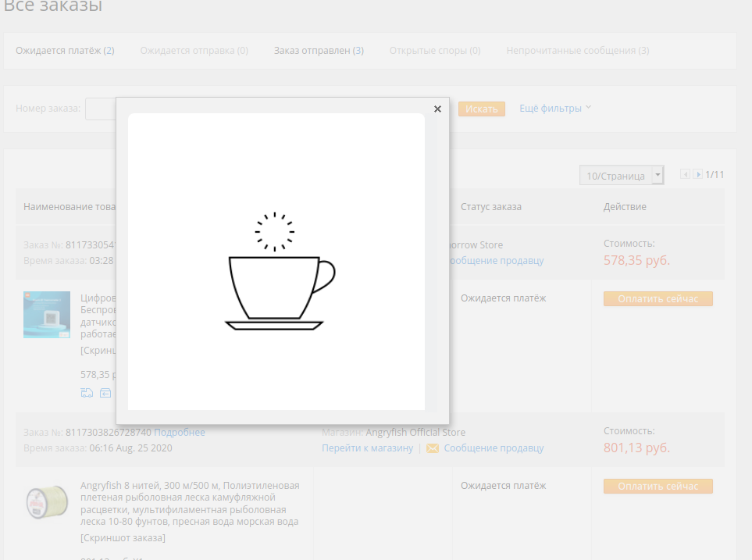
Task: Click Оплатить сейчас for 801,13 руб. order
Action: pyautogui.click(x=658, y=486)
